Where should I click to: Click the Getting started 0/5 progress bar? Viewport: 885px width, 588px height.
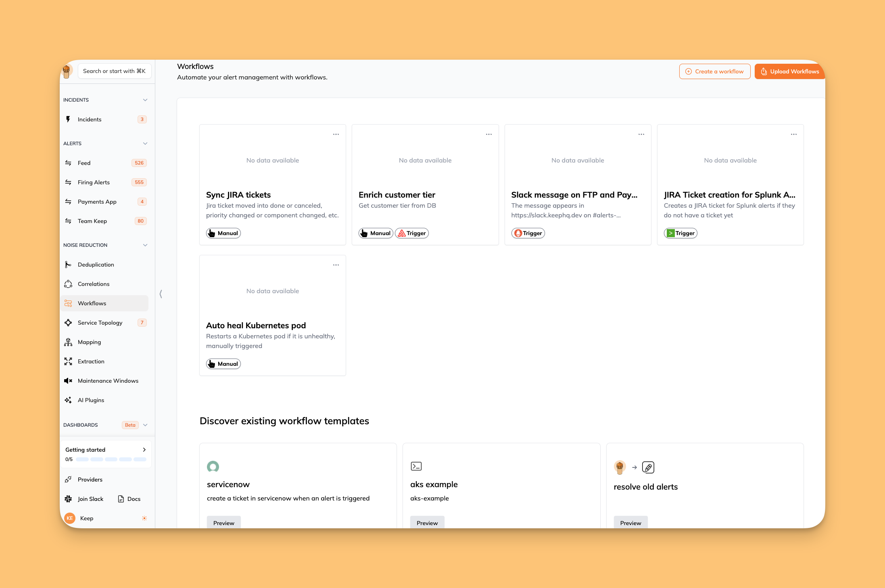pyautogui.click(x=111, y=459)
